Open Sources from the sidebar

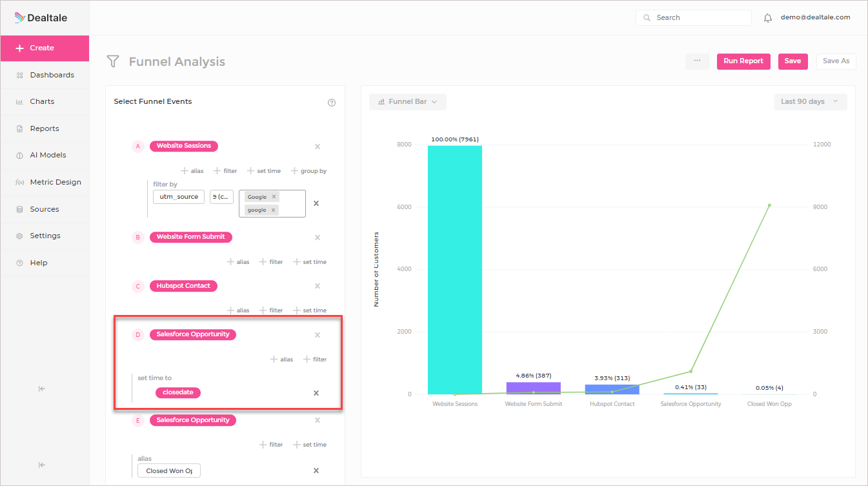(45, 209)
